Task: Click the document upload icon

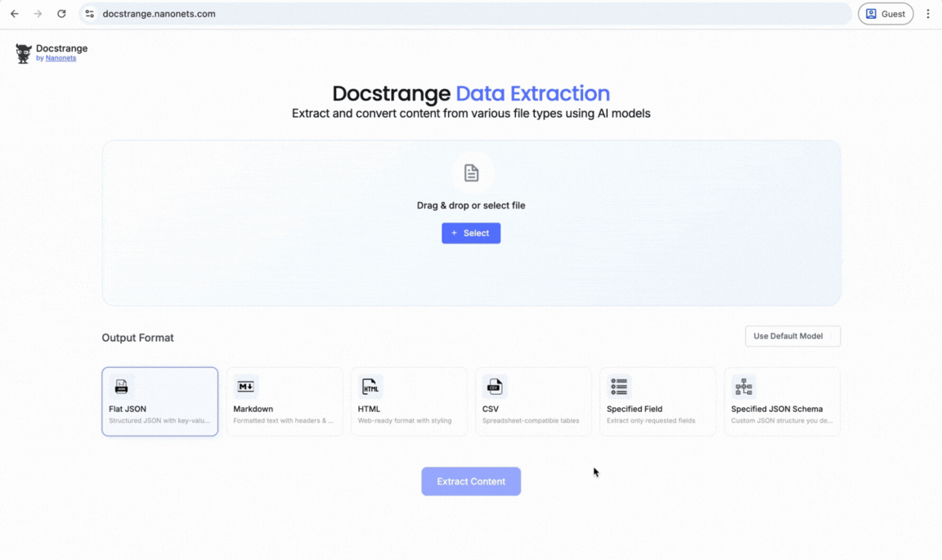Action: point(471,172)
